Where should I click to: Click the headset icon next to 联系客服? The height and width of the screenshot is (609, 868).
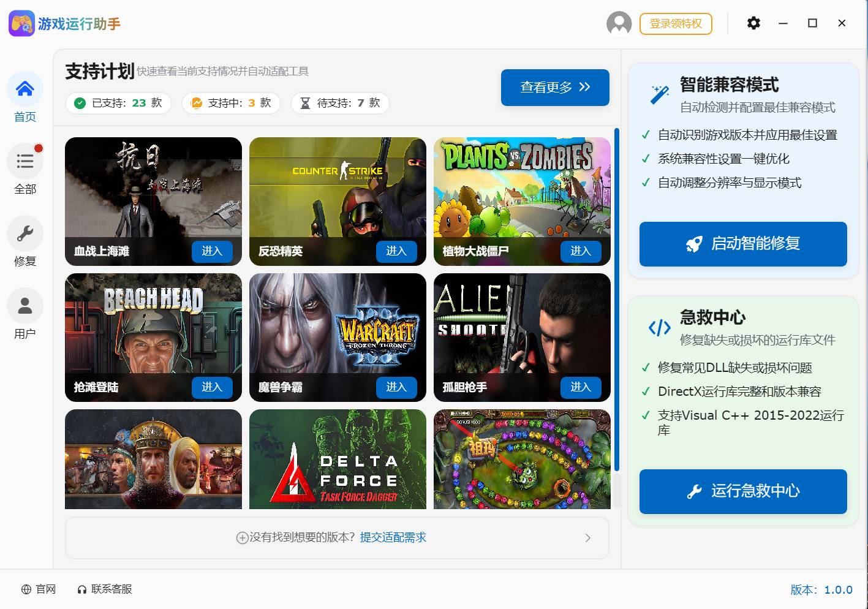tap(82, 589)
